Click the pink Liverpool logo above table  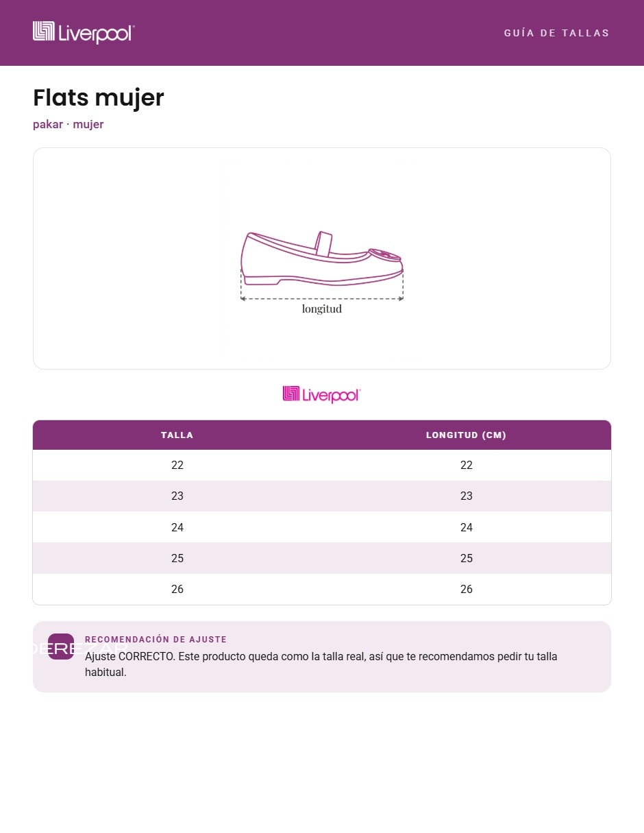321,394
